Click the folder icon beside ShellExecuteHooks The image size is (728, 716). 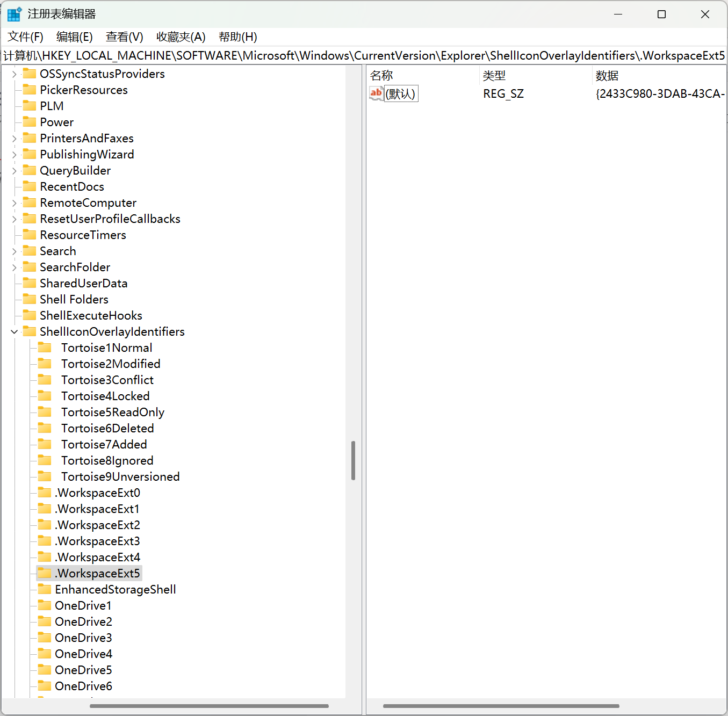click(x=30, y=315)
